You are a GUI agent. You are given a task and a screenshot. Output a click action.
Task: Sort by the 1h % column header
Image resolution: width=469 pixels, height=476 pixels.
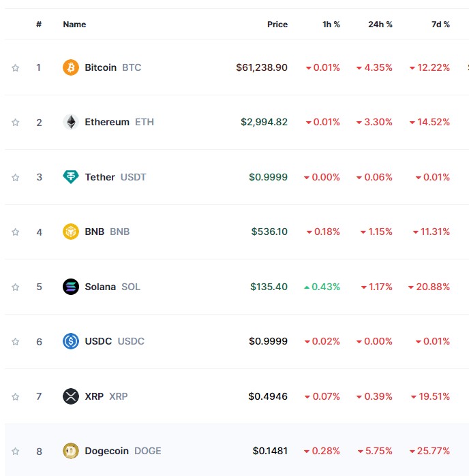point(331,25)
